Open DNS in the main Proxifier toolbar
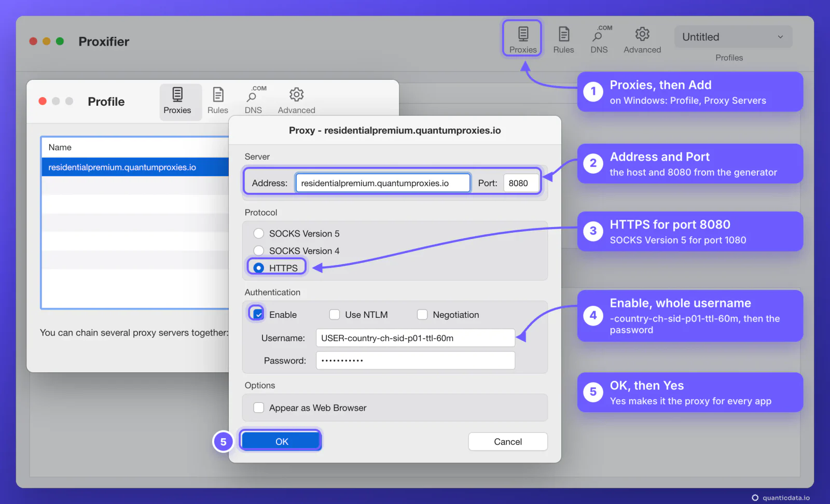830x504 pixels. pos(599,40)
